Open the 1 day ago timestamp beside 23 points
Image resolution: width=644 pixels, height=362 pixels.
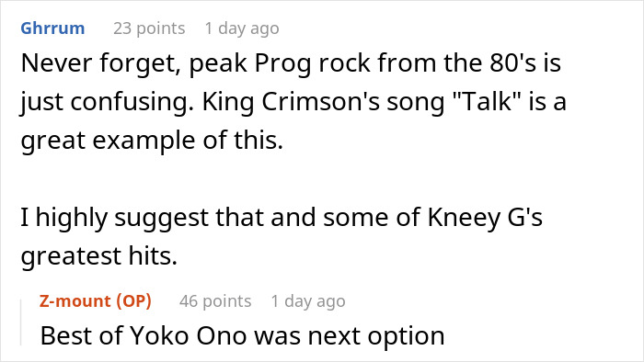click(242, 28)
